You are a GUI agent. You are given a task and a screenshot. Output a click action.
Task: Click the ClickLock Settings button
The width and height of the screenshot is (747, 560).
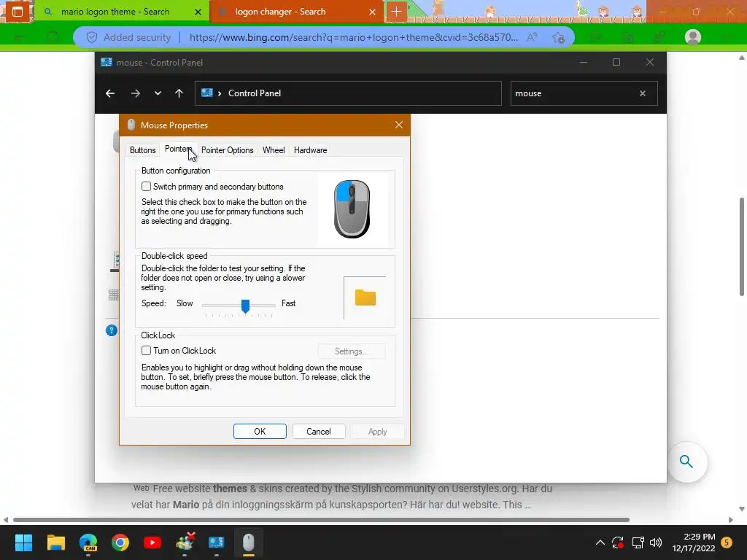(x=352, y=351)
